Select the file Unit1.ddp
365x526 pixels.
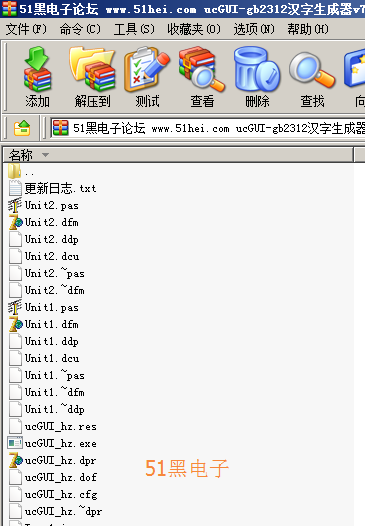[44, 341]
